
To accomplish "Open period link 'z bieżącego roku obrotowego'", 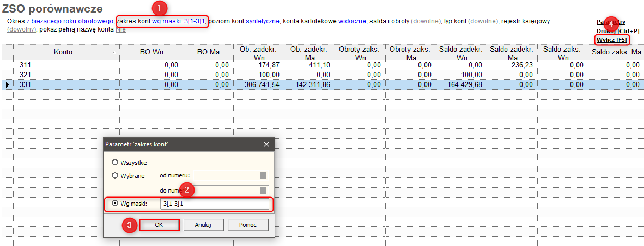I will tap(70, 21).
